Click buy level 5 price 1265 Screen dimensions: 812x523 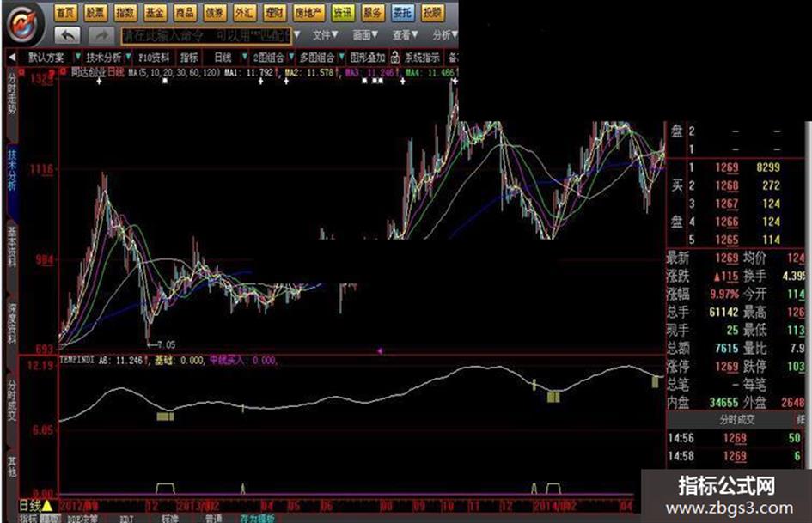727,240
